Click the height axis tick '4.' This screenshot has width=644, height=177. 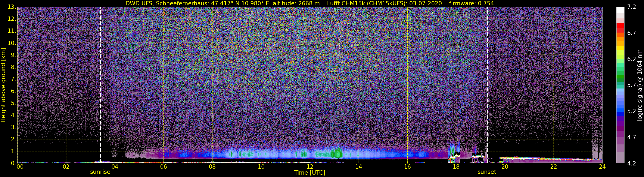13,115
